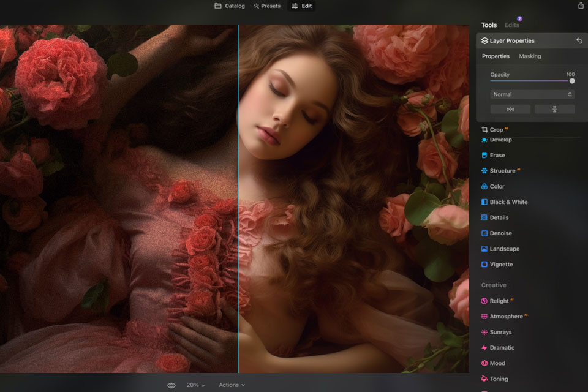
Task: Click the Catalog folder icon
Action: (218, 6)
